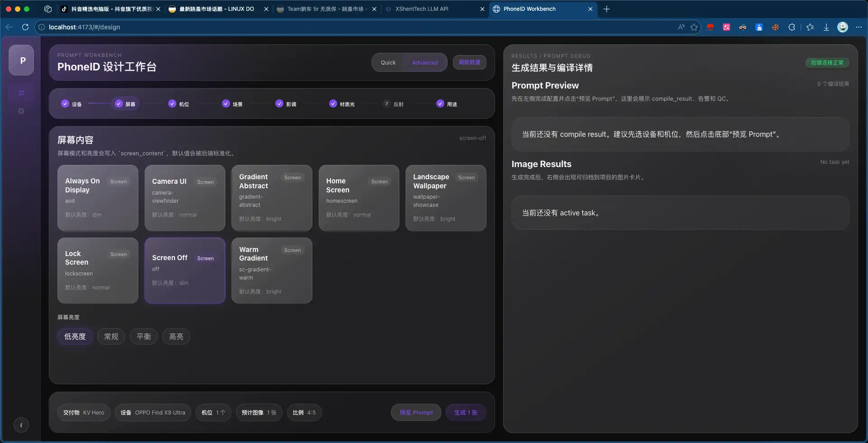
Task: Open the circular target icon in sidebar
Action: 21,111
